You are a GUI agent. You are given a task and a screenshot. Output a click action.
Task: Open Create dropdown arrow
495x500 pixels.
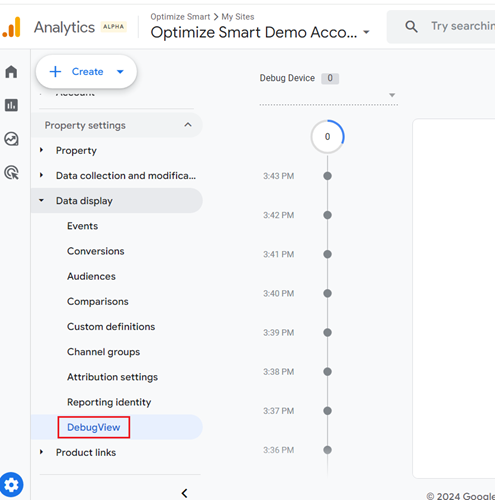tap(120, 72)
